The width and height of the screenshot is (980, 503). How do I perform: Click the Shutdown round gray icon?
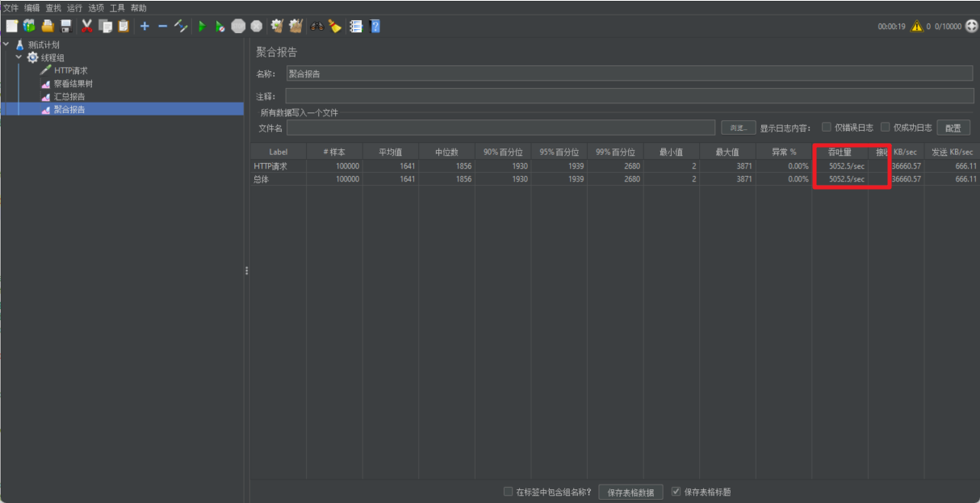pos(256,26)
